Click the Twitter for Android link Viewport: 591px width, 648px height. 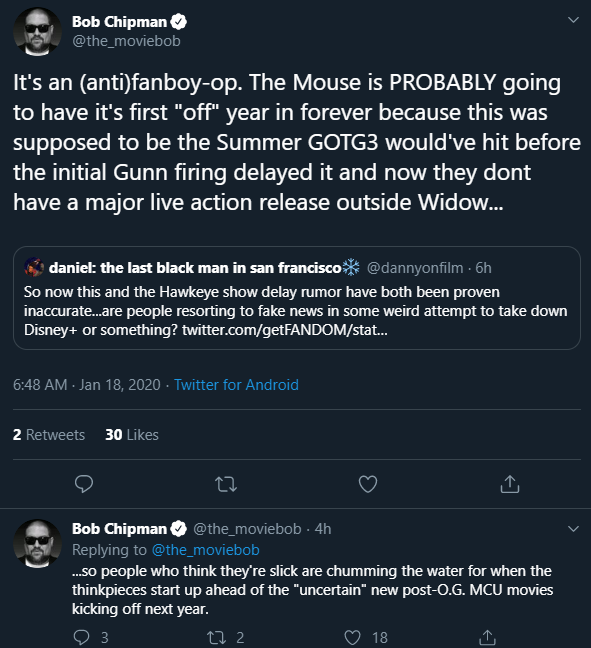point(236,385)
